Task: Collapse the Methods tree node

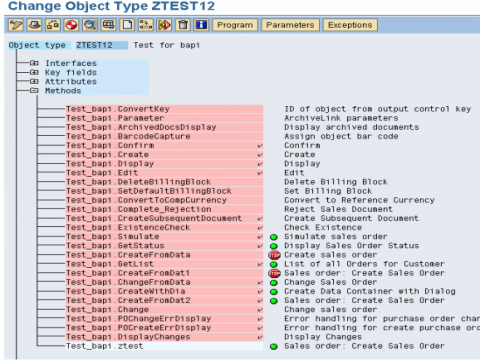Action: point(34,90)
